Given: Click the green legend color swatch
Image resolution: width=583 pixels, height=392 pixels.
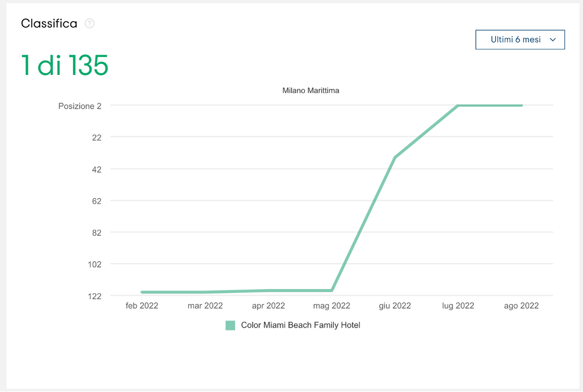Looking at the screenshot, I should [231, 325].
